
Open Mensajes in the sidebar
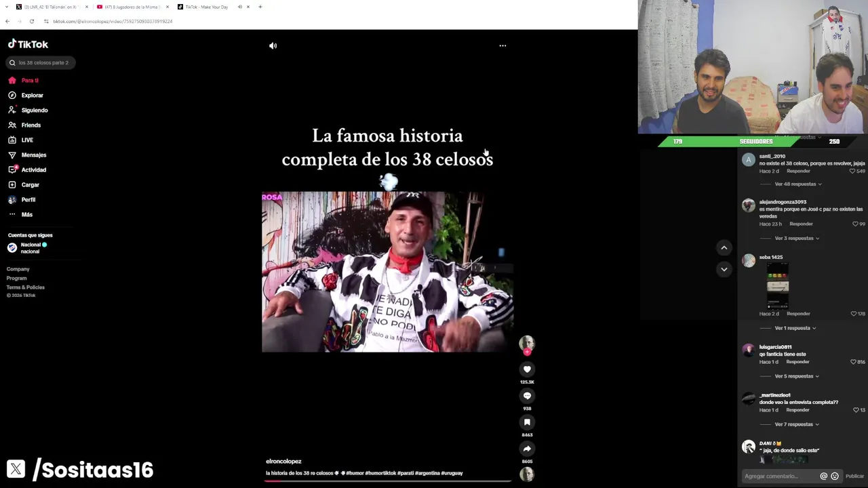[x=27, y=155]
